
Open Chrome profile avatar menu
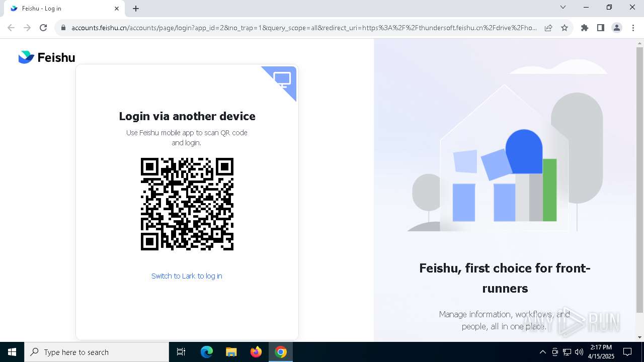pyautogui.click(x=617, y=28)
